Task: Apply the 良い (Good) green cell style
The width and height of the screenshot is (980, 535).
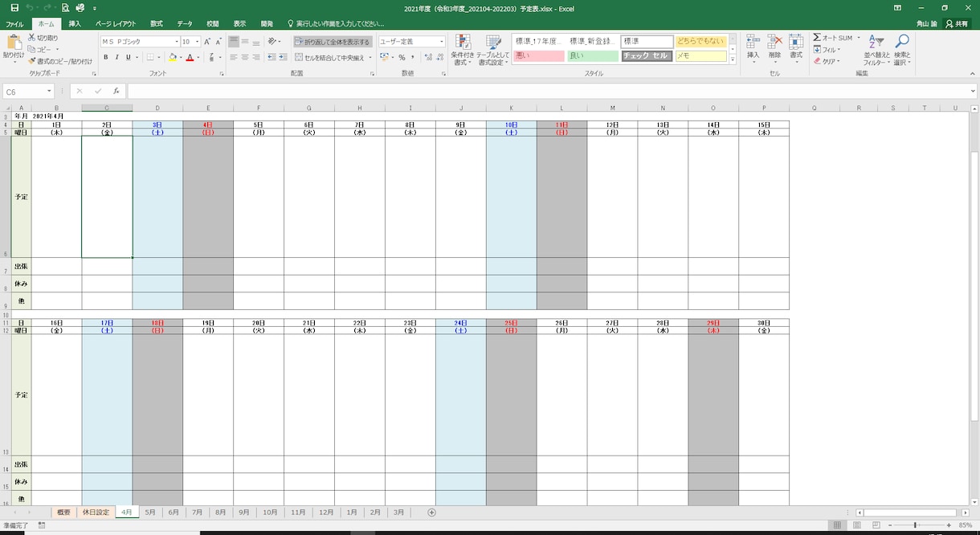Action: tap(593, 56)
